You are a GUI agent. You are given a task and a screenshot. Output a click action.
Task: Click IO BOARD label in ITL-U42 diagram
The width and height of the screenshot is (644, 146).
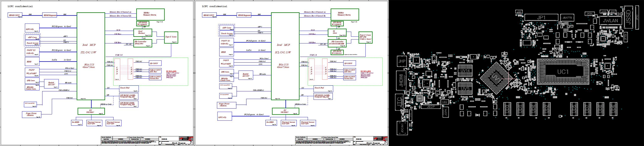[171, 71]
